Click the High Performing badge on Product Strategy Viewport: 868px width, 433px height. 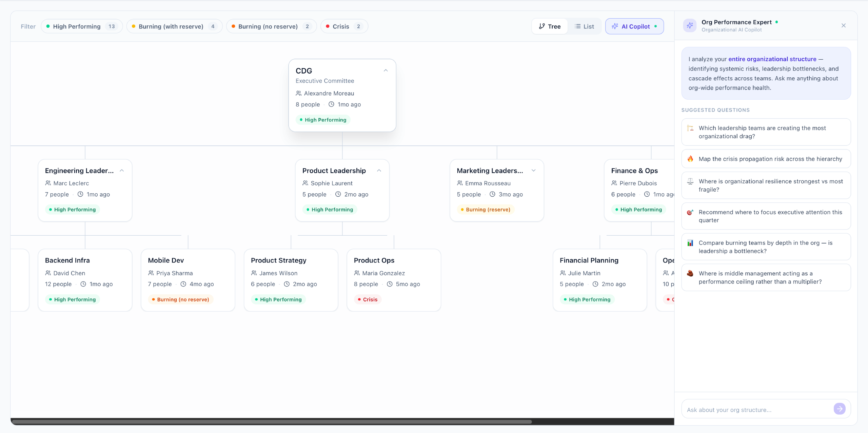coord(278,299)
